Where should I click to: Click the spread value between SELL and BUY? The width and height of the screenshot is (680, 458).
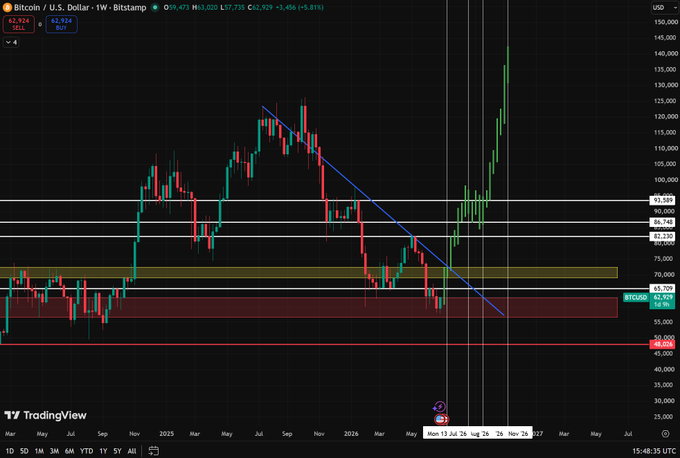click(x=40, y=24)
